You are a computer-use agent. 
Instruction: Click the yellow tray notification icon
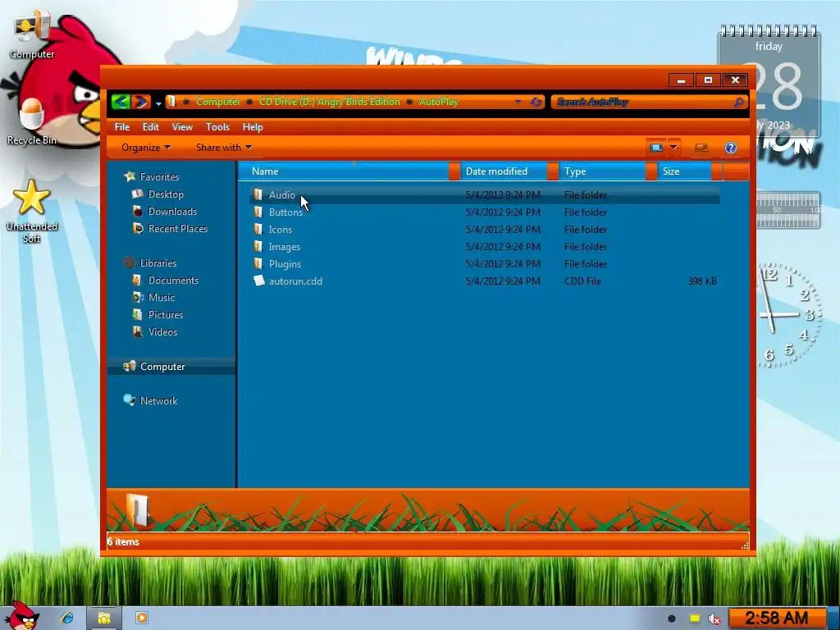pyautogui.click(x=694, y=619)
